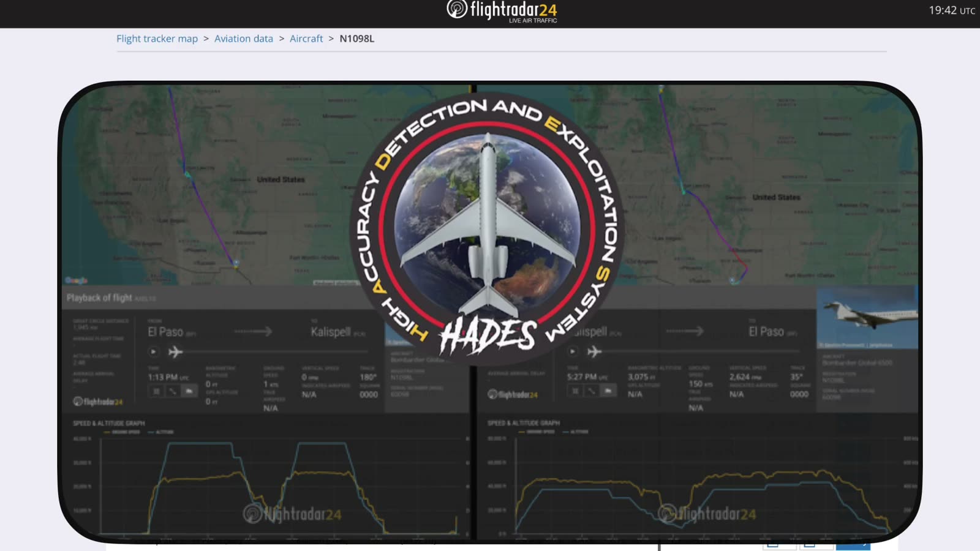Click the grid view icon below 1:13 PM
This screenshot has height=551, width=980.
click(x=157, y=391)
